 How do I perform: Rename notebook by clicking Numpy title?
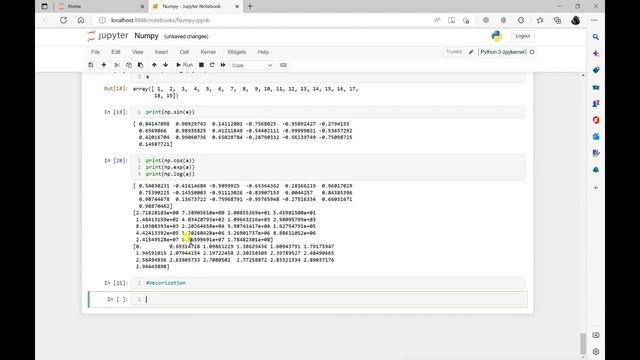click(x=147, y=36)
